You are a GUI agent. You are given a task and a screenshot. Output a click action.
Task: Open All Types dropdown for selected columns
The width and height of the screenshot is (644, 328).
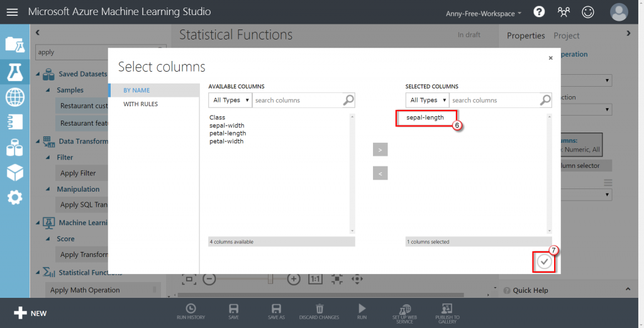click(x=427, y=100)
